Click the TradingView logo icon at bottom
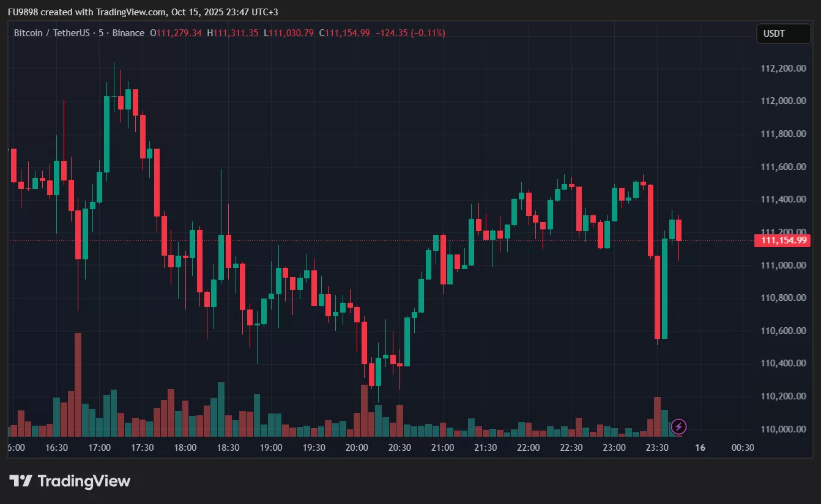The image size is (821, 504). pyautogui.click(x=20, y=481)
